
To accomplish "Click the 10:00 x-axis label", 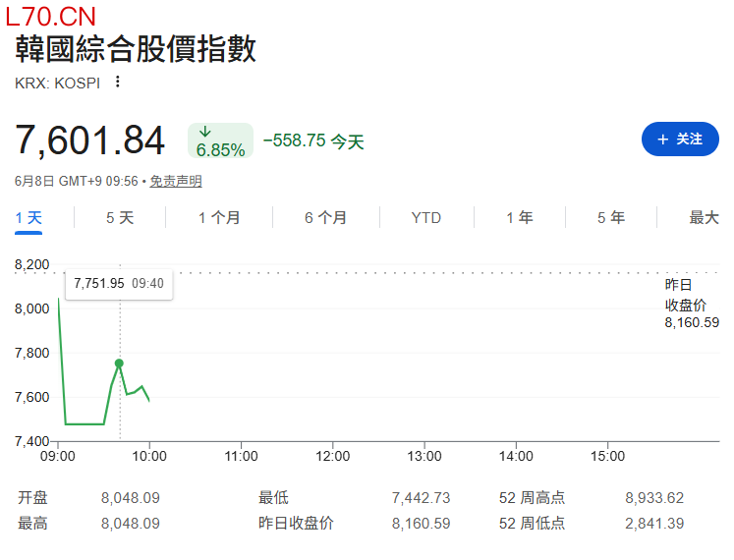I will click(x=149, y=456).
